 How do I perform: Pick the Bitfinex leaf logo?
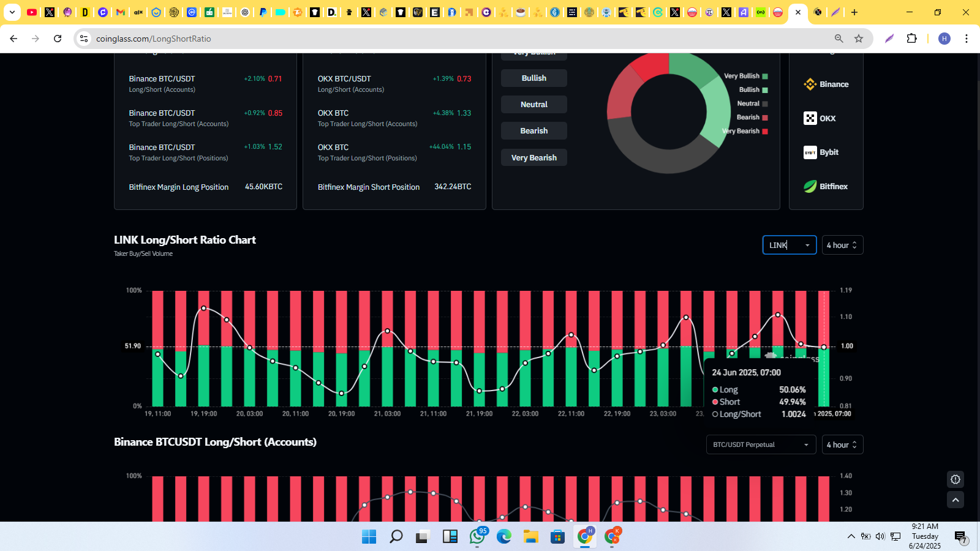pyautogui.click(x=810, y=186)
